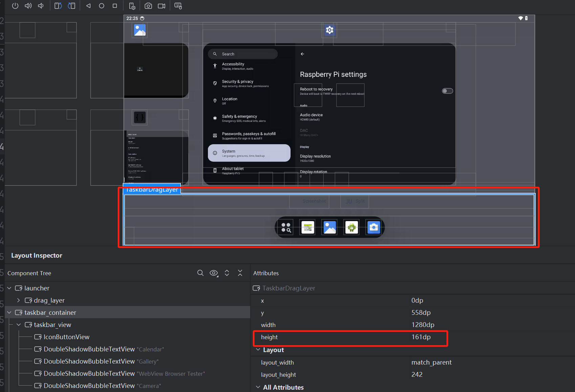575x392 pixels.
Task: Open Location settings entry
Action: point(249,101)
